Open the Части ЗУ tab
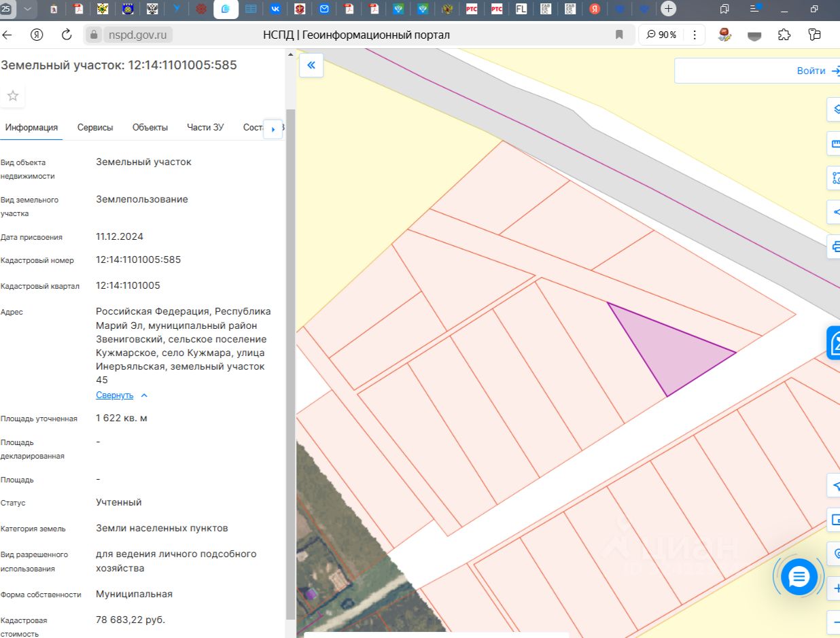 (x=205, y=128)
